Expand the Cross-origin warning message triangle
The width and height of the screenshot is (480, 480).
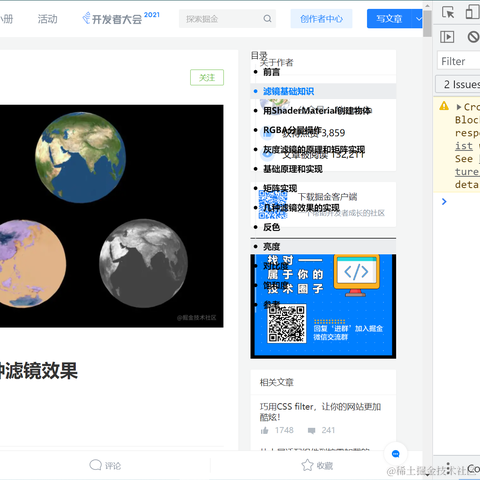pos(459,107)
